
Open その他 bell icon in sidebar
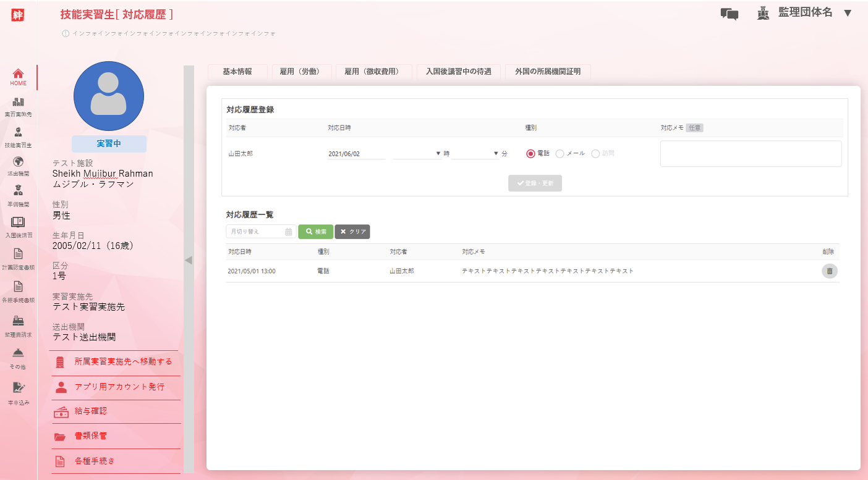(18, 353)
